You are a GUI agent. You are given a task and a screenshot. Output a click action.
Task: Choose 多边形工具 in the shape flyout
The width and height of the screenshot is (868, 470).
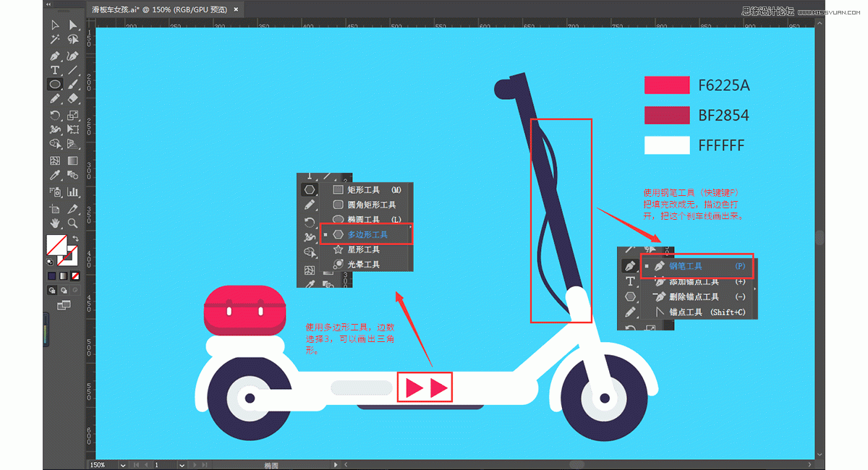[x=367, y=234]
